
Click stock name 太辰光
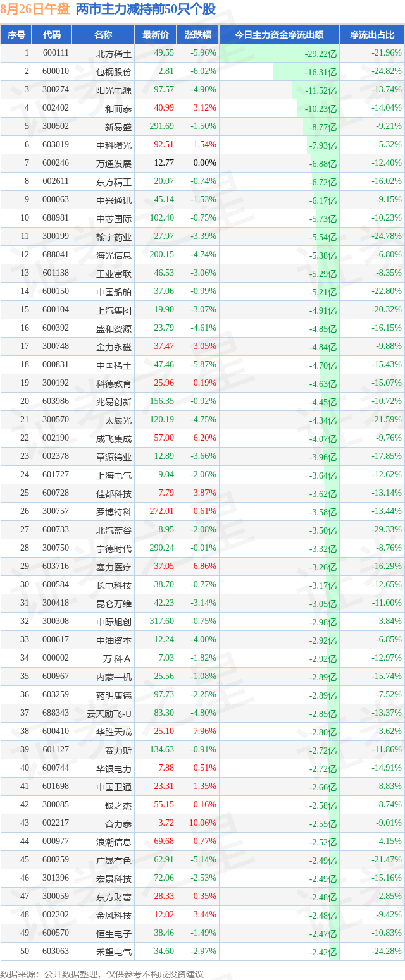click(118, 420)
